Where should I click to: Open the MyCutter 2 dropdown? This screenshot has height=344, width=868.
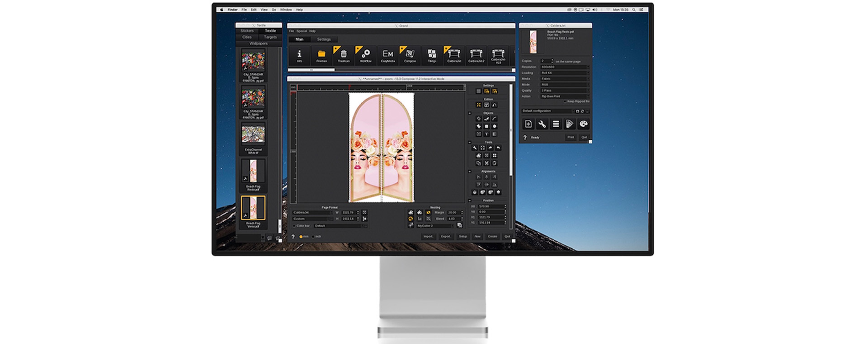(x=434, y=225)
